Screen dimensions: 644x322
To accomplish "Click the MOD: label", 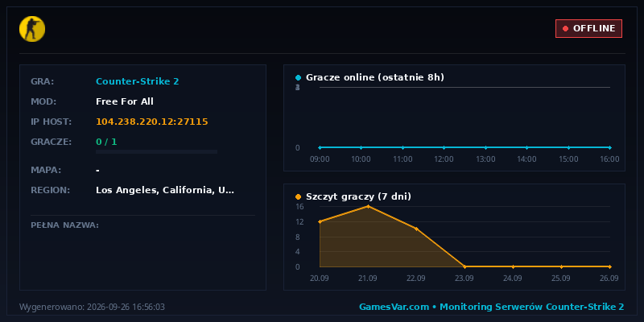I will click(x=43, y=101).
